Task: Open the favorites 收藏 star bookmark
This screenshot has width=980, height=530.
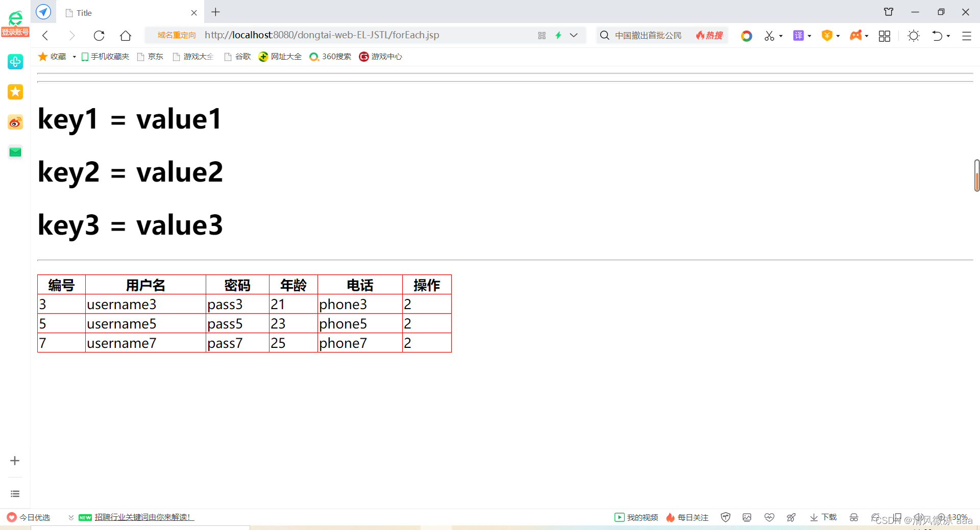Action: (x=53, y=57)
